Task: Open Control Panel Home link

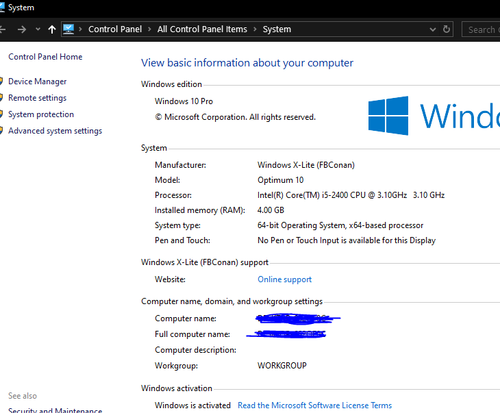Action: pos(45,57)
